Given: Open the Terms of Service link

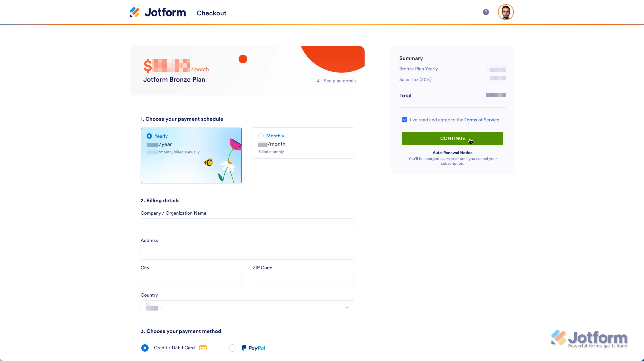Looking at the screenshot, I should [482, 120].
